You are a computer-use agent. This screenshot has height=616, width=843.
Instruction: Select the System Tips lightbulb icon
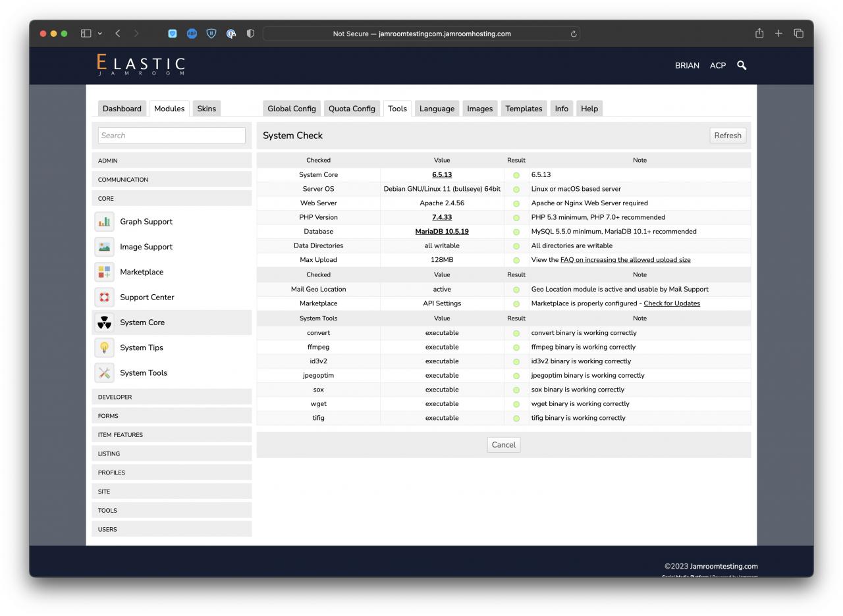[x=104, y=348]
